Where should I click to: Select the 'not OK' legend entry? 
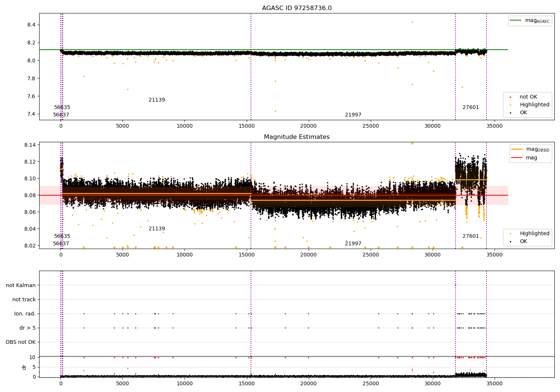(x=528, y=97)
